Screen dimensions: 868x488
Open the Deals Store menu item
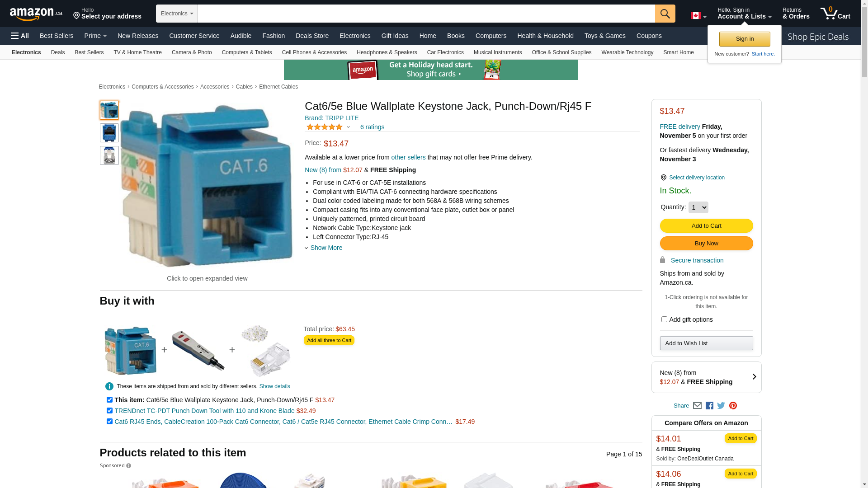(x=312, y=36)
